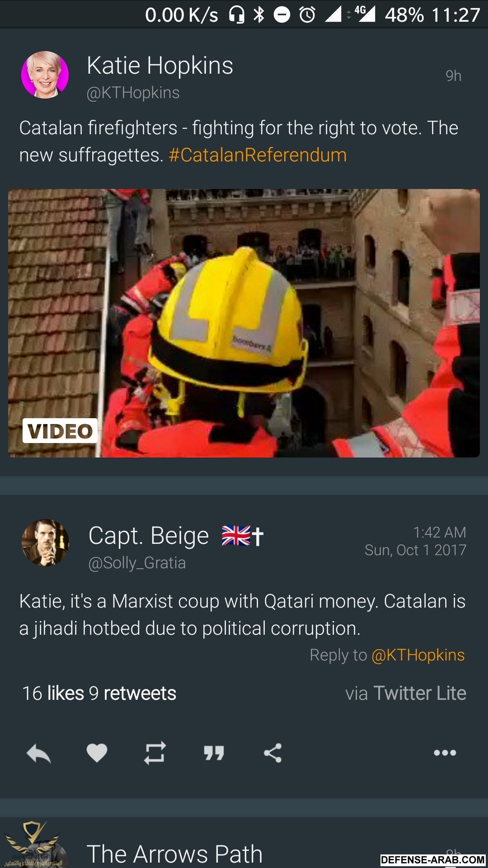Tap the alarm clock status icon
This screenshot has width=488, height=868.
click(307, 15)
